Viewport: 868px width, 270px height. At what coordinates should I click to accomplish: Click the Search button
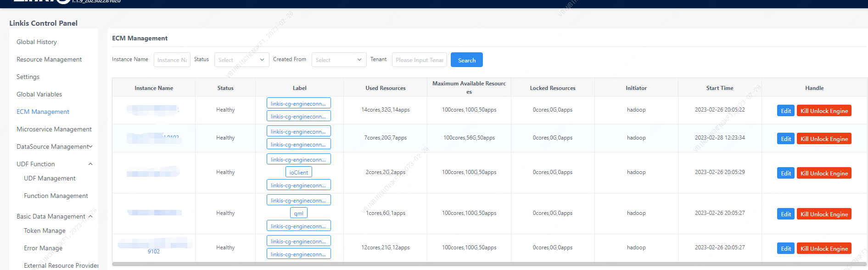coord(466,60)
